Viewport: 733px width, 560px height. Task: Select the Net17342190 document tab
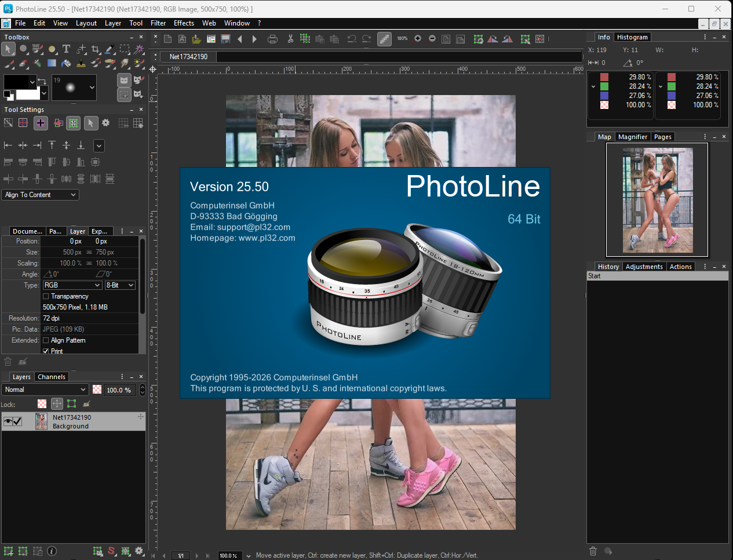click(188, 57)
